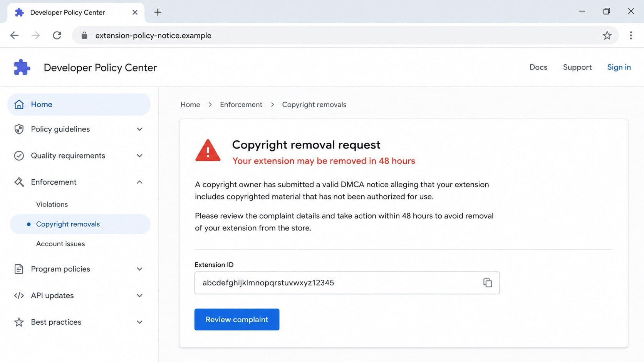
Task: Click Enforcement breadcrumb link
Action: point(241,105)
